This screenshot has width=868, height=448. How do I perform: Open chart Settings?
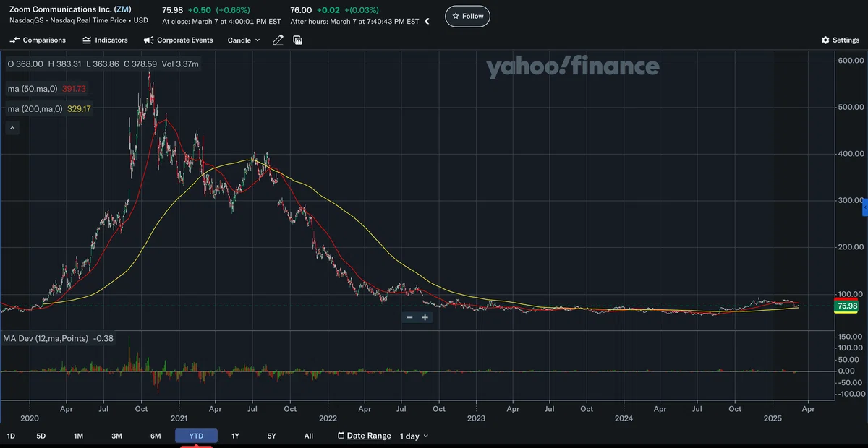click(x=840, y=40)
